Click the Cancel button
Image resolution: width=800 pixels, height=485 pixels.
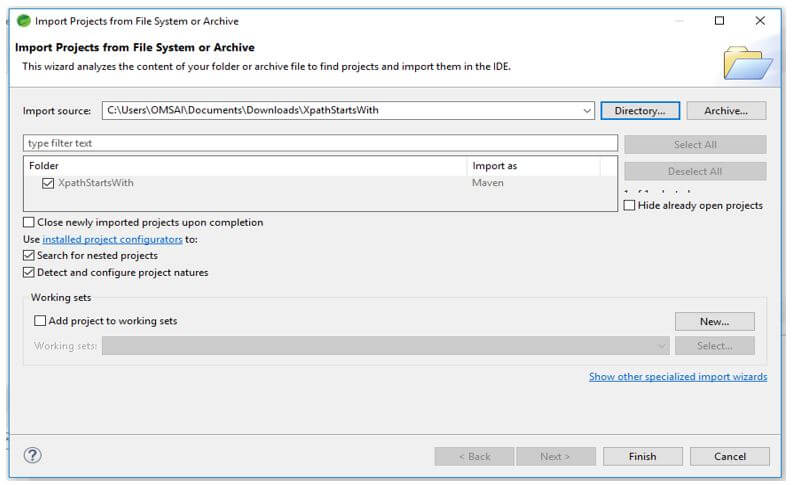(730, 456)
